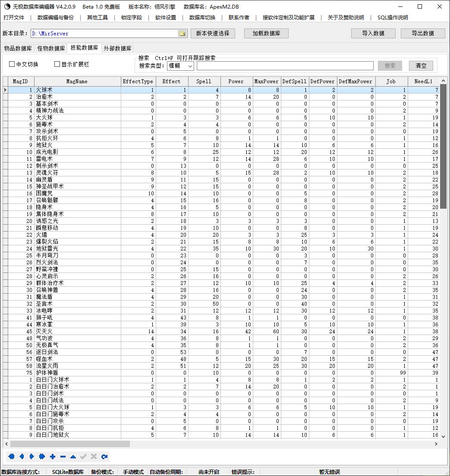
Task: Click 尚未开启 status bar entry
Action: point(209,472)
